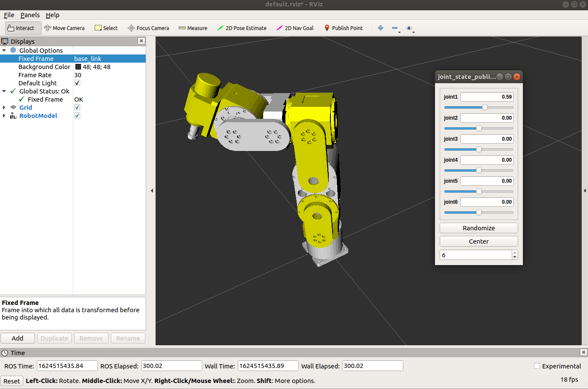588x389 pixels.
Task: Select the Frame Rate value 30
Action: click(x=78, y=75)
